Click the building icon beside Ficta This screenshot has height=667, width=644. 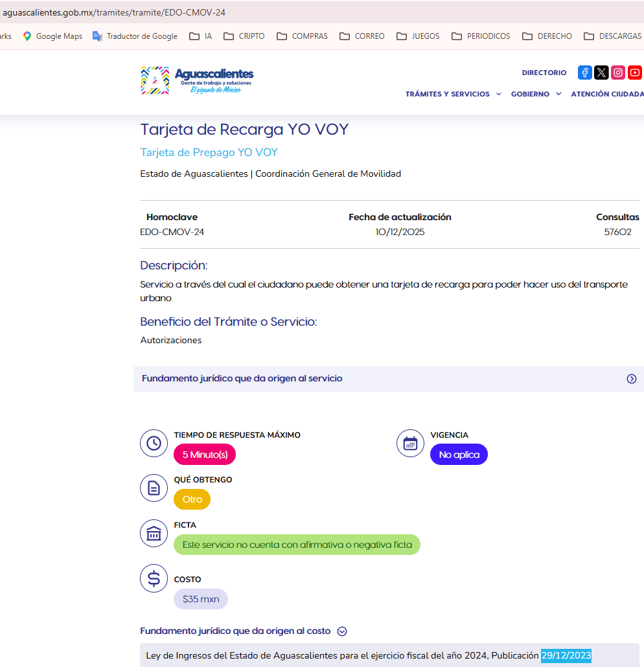coord(154,533)
